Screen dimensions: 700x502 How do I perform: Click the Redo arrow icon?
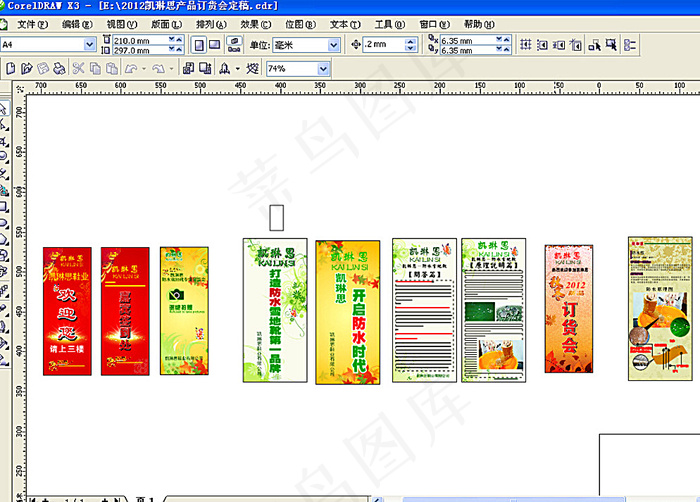pyautogui.click(x=158, y=68)
